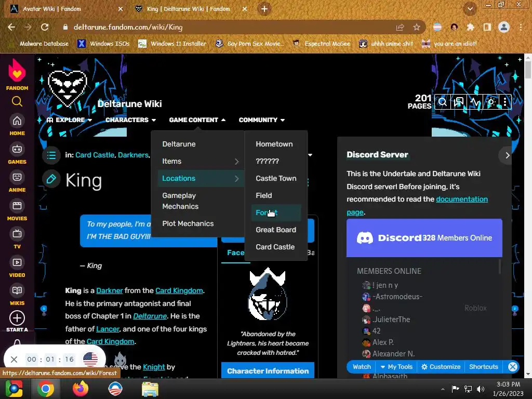This screenshot has height=399, width=532.
Task: Open recent wiki activity icon
Action: coord(475,102)
